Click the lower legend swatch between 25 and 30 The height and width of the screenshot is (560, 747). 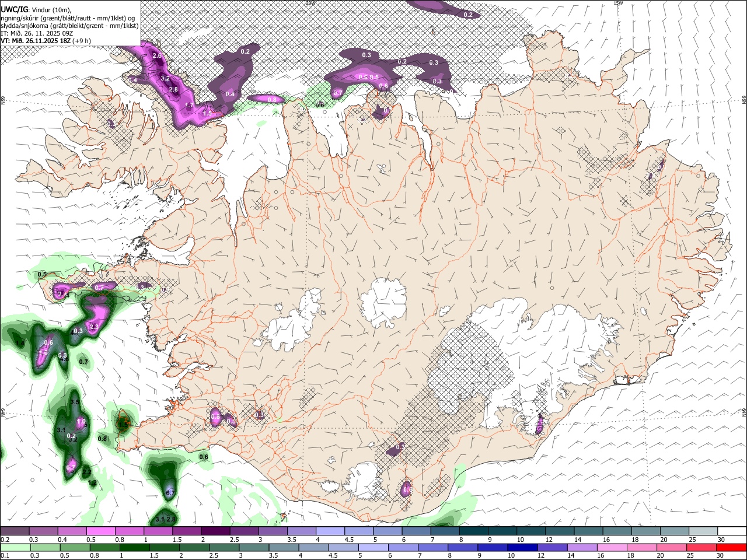702,547
